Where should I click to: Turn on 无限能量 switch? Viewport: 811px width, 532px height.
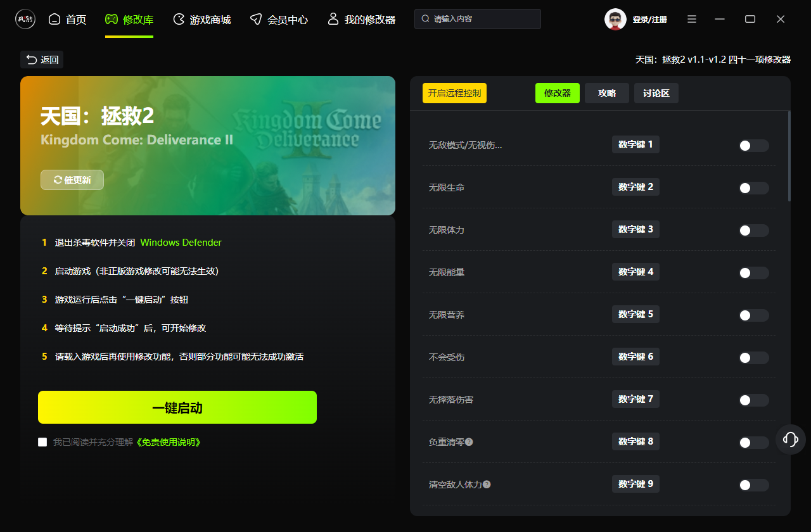coord(754,273)
